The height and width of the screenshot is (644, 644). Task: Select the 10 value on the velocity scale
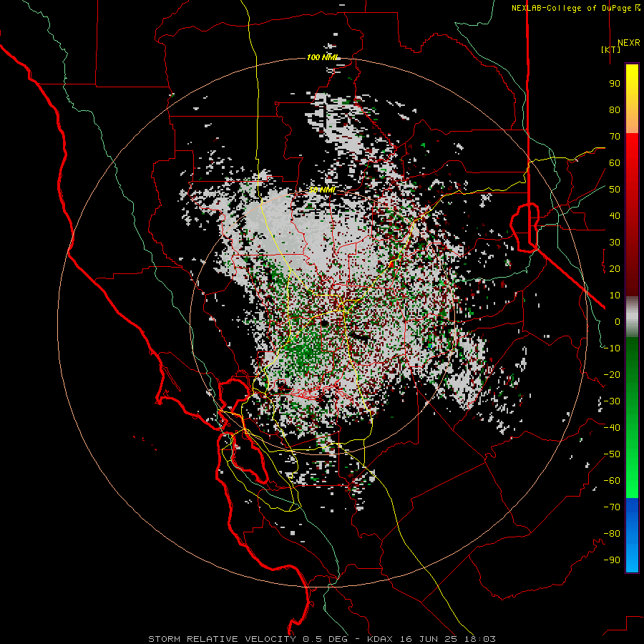[615, 296]
